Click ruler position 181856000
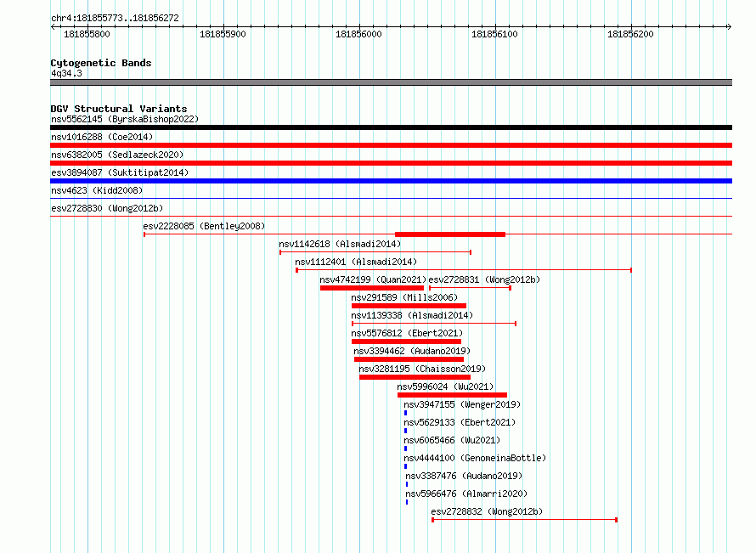The height and width of the screenshot is (553, 756). tap(358, 34)
